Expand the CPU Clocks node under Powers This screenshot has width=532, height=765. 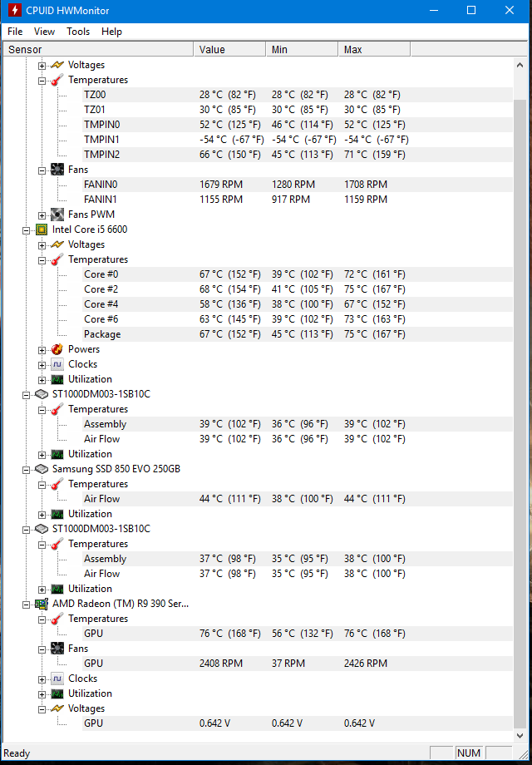[42, 365]
